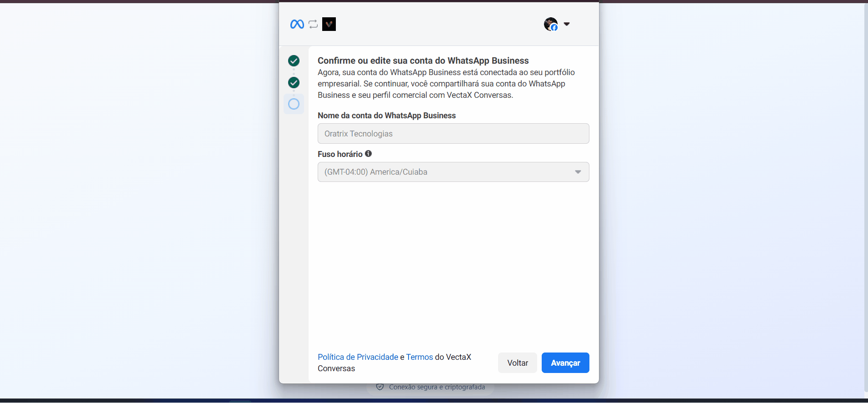Click the profile avatar picture
Viewport: 868px width, 403px height.
tap(550, 24)
